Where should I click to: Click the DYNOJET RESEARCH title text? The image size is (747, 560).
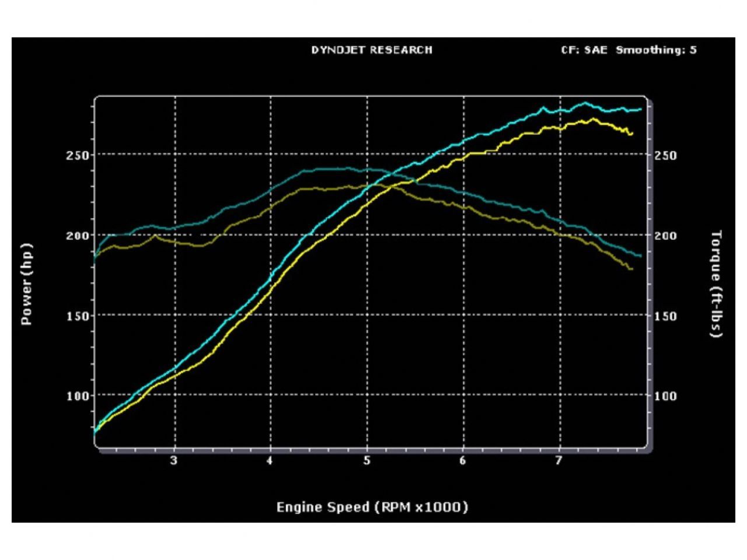tap(372, 50)
